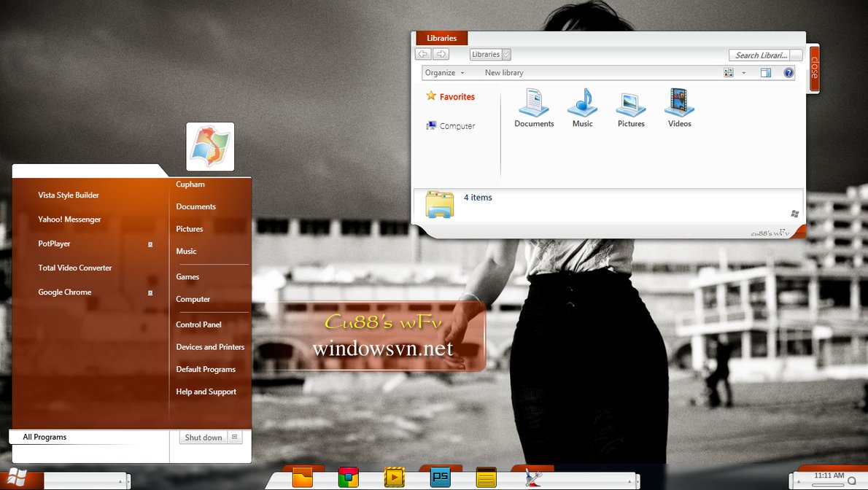Click the Search Libraries input field
The height and width of the screenshot is (490, 868).
[x=759, y=55]
